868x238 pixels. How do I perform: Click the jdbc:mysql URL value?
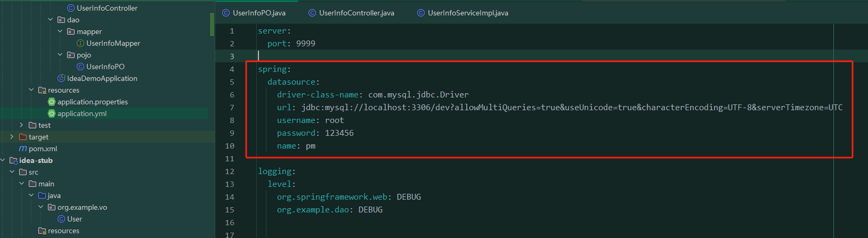pos(572,108)
